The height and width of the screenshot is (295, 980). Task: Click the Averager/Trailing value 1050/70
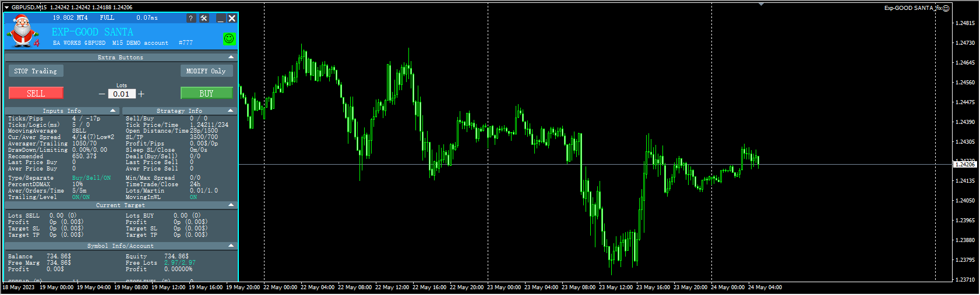(x=84, y=144)
